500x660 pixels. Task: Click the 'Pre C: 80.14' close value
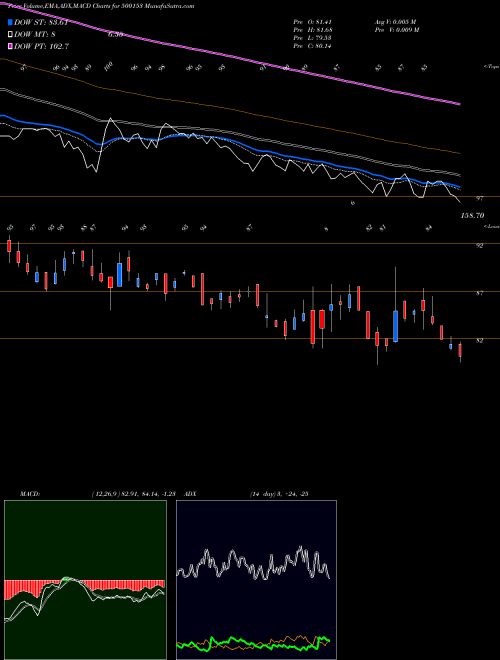click(312, 46)
